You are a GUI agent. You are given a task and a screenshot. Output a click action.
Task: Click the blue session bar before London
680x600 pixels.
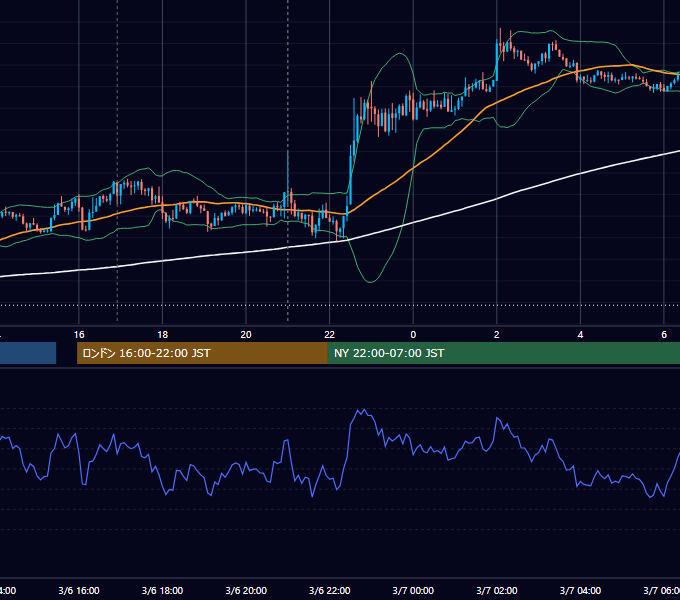28,353
